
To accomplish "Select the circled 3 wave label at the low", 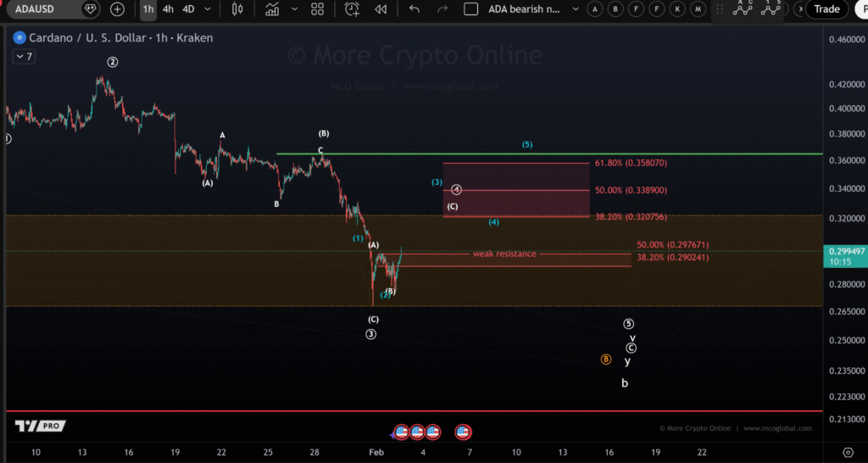I will coord(371,334).
